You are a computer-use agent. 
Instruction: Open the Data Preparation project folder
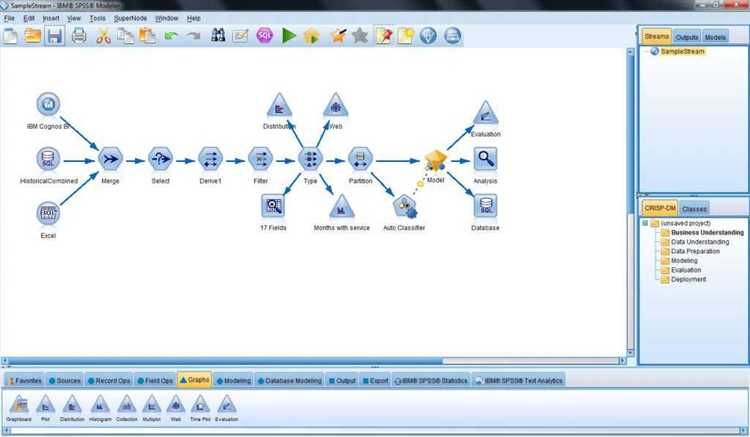693,251
